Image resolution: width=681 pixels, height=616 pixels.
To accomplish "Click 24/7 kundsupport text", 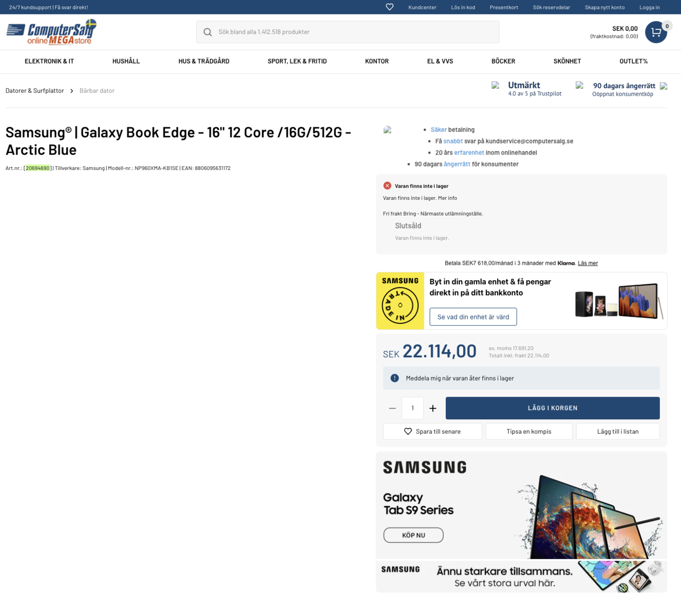I will point(49,7).
